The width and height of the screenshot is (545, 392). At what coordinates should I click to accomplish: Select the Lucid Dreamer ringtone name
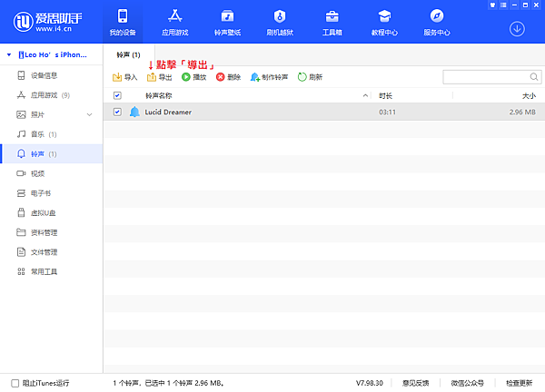coord(168,113)
